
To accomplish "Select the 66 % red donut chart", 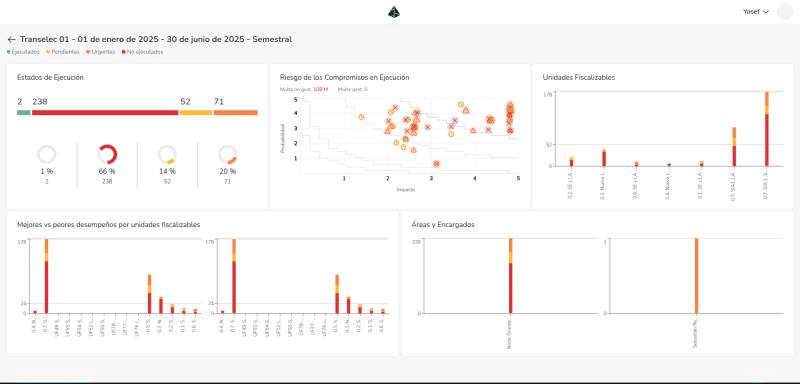I will coord(107,155).
